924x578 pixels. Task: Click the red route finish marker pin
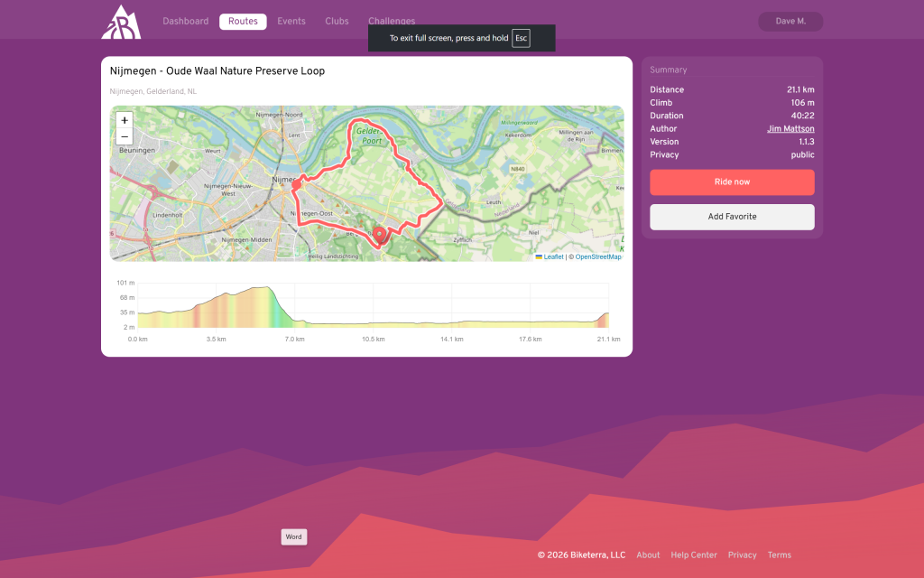380,235
